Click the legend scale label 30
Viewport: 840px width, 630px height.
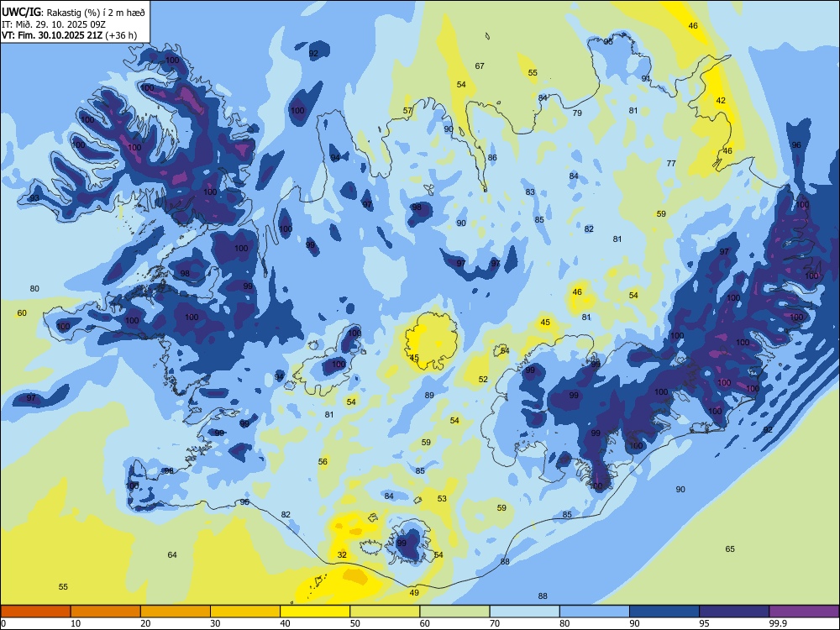click(215, 623)
